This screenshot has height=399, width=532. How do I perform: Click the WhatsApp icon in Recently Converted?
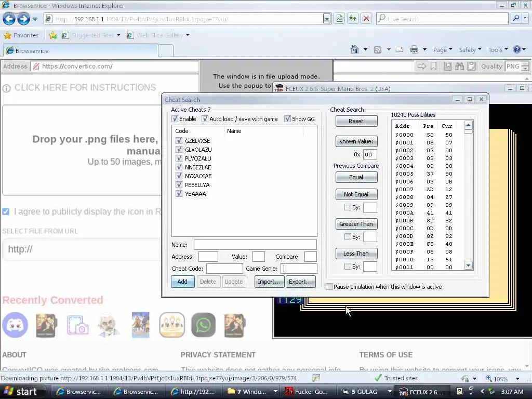click(x=203, y=325)
